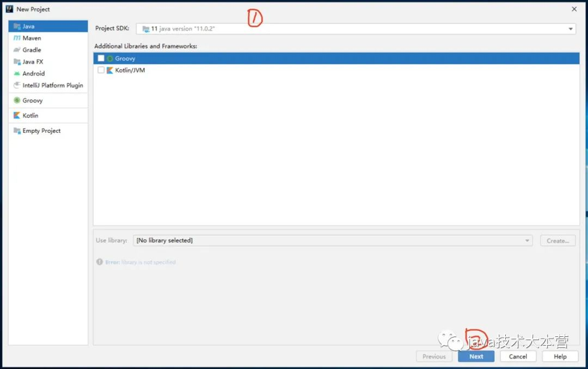Select Empty Project option

tap(48, 131)
